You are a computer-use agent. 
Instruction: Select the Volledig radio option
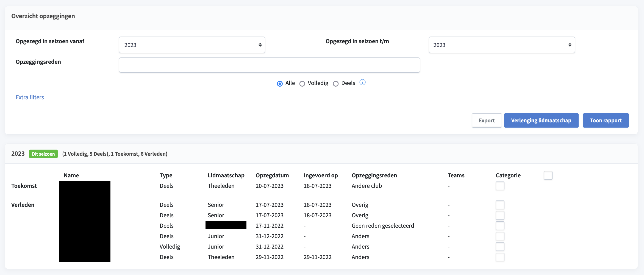point(302,84)
